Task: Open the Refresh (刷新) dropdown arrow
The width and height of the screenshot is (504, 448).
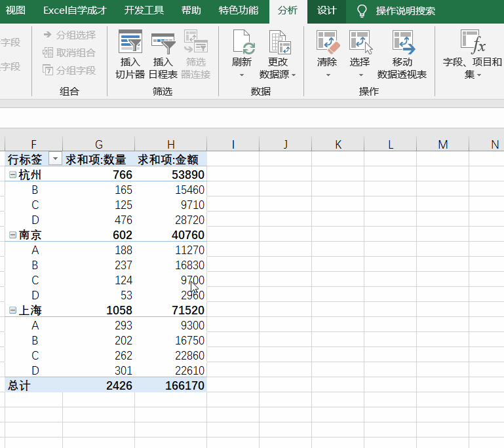Action: coord(242,75)
